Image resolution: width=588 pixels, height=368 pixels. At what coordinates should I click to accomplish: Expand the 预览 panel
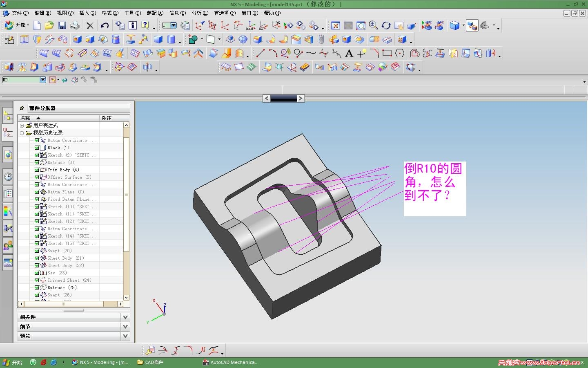pyautogui.click(x=125, y=336)
